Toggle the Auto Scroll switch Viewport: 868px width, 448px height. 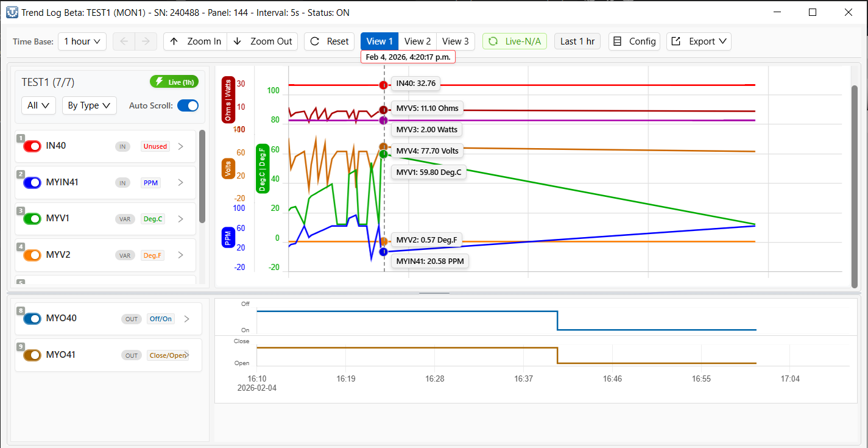(x=188, y=105)
